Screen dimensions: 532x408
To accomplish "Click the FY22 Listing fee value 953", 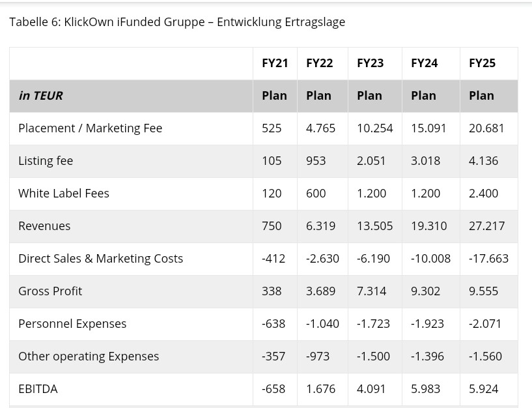I will coord(316,161).
